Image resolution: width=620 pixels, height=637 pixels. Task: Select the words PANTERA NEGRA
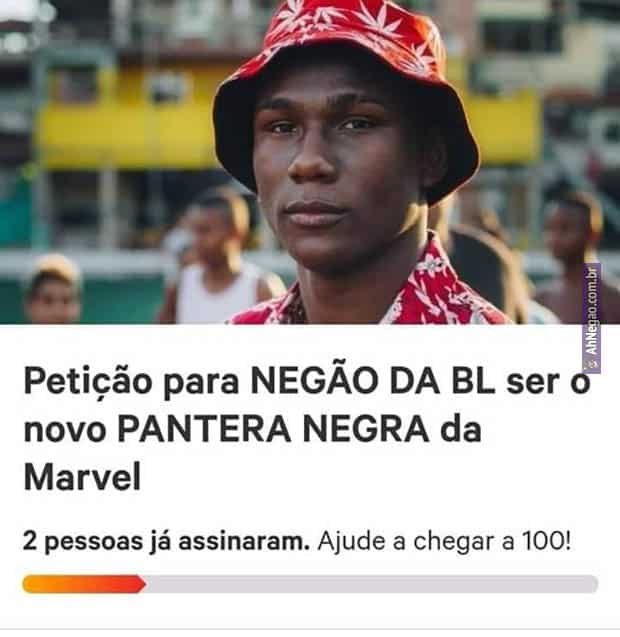(x=273, y=429)
